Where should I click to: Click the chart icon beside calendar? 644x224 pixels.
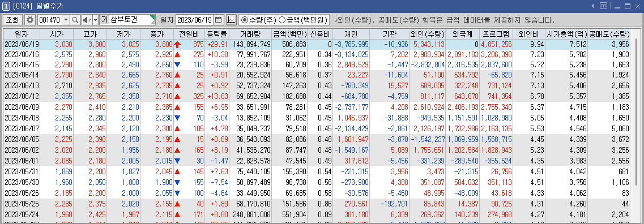click(x=231, y=20)
